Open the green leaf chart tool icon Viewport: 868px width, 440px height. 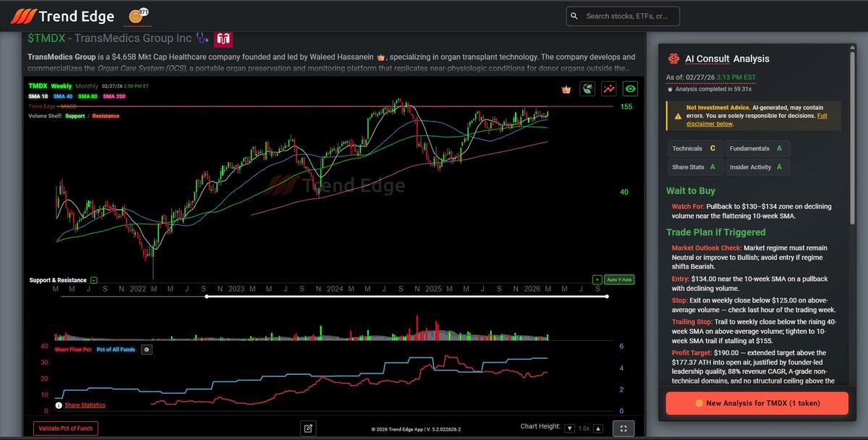(588, 89)
